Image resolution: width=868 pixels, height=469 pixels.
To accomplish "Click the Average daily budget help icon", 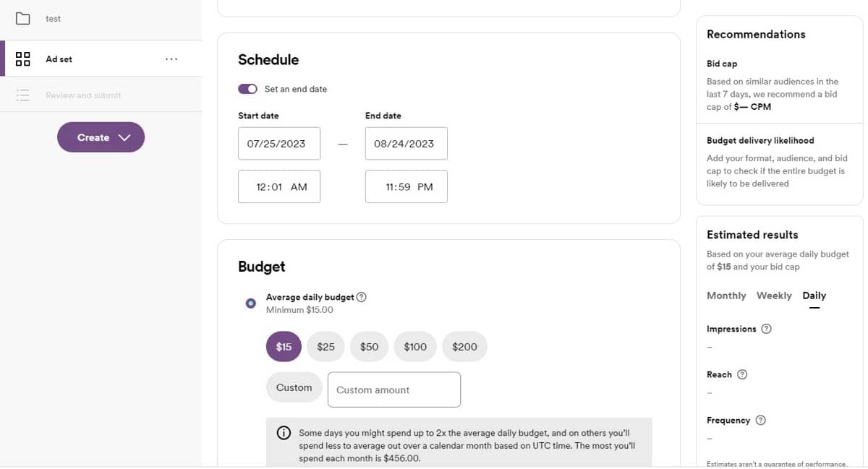I will 362,297.
